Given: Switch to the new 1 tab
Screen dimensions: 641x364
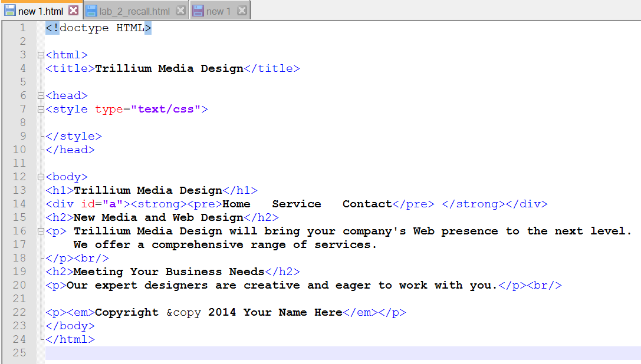Looking at the screenshot, I should (x=219, y=11).
